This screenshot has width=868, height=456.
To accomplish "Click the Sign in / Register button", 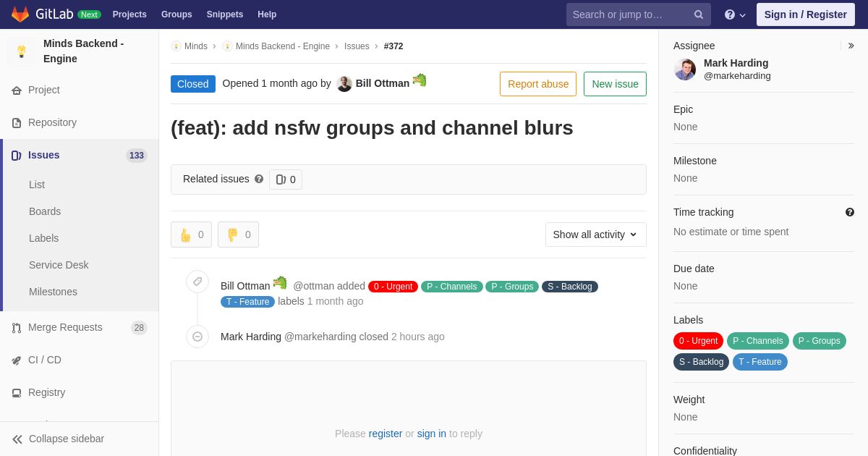I will [x=805, y=14].
